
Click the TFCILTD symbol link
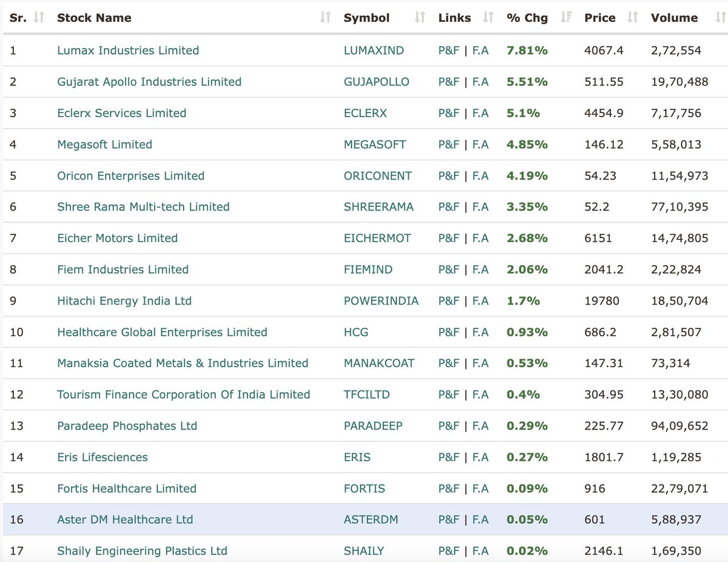(x=367, y=394)
